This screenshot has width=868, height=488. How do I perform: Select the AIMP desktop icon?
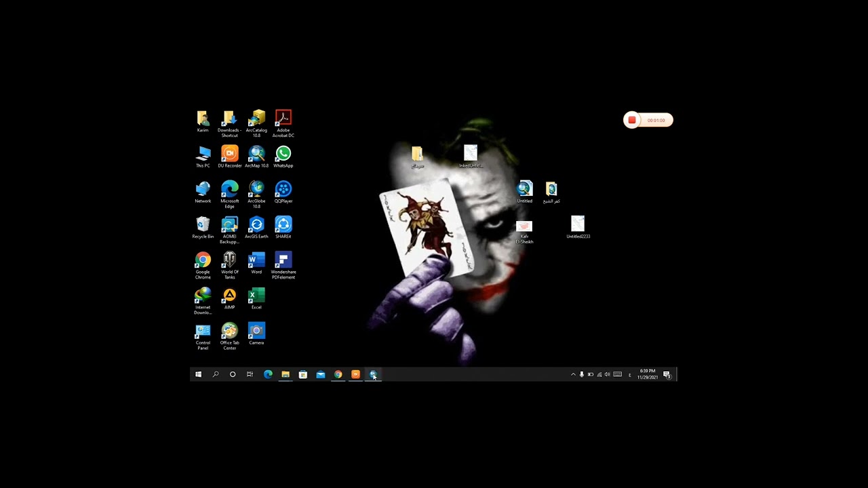click(x=229, y=298)
